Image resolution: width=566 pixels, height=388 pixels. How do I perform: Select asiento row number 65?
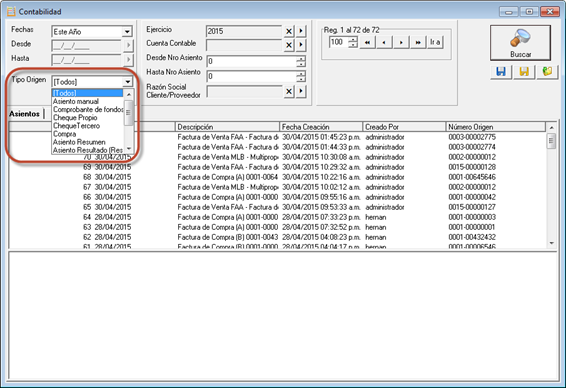(277, 207)
